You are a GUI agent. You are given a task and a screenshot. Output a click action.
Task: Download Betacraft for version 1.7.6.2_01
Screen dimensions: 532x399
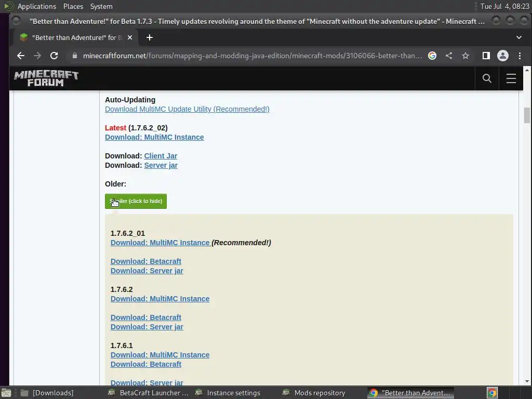click(x=146, y=261)
